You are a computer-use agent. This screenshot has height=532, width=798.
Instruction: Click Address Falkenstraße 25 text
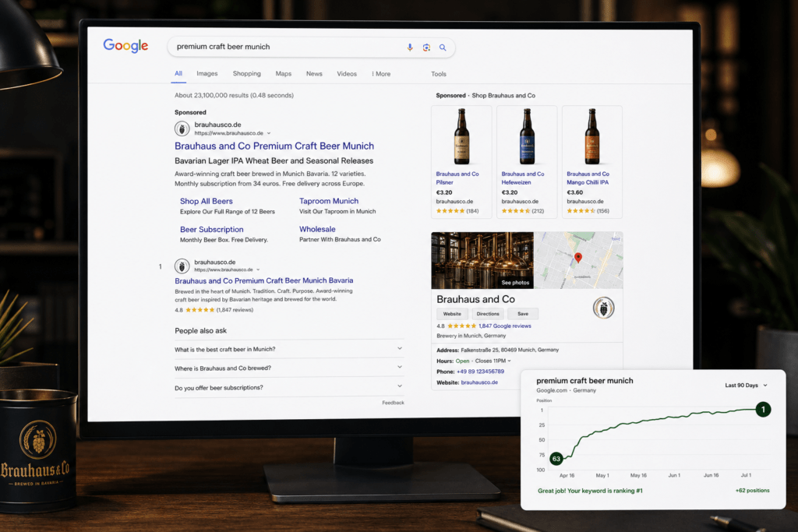(x=498, y=350)
